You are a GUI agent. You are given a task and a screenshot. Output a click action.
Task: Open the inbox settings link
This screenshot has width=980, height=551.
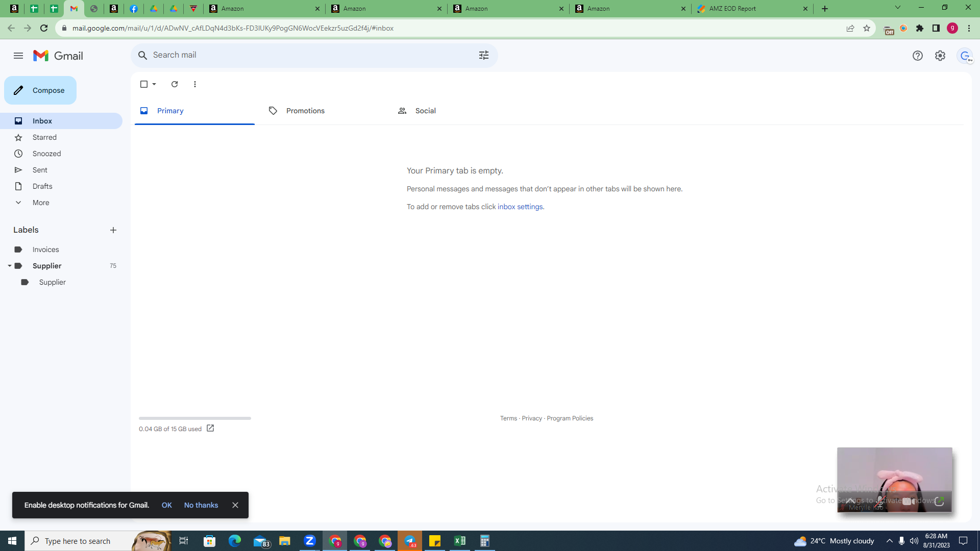pos(520,207)
